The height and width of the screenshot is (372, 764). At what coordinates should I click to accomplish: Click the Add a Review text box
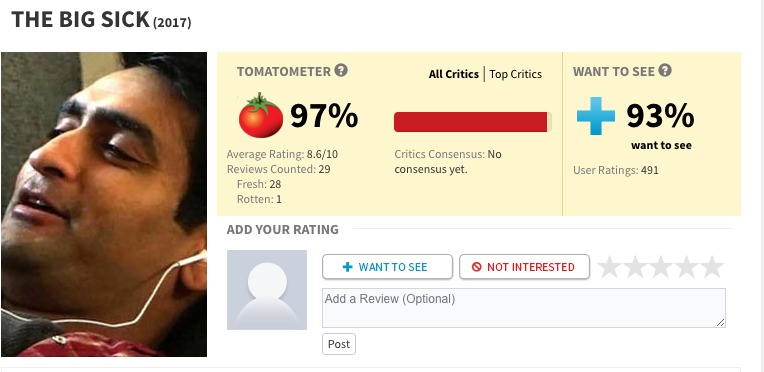(524, 308)
